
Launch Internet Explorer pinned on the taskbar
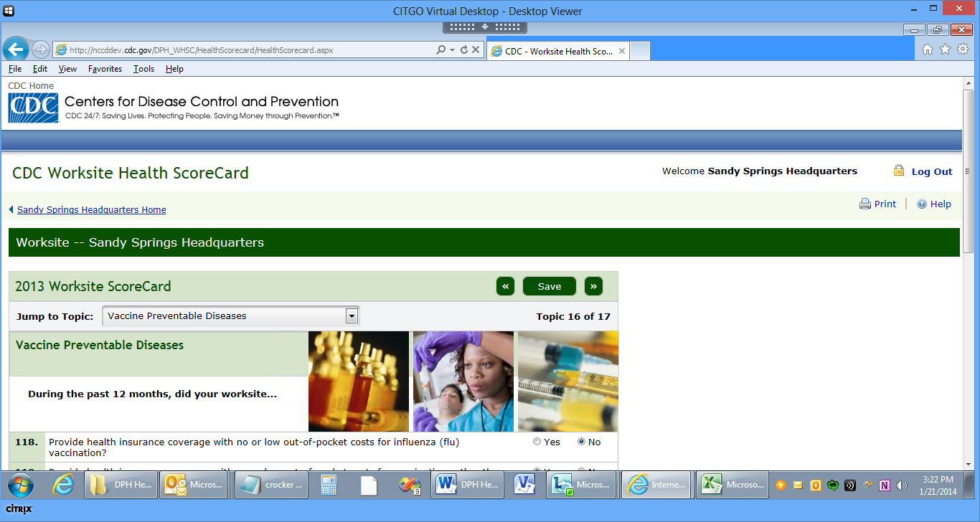[64, 485]
